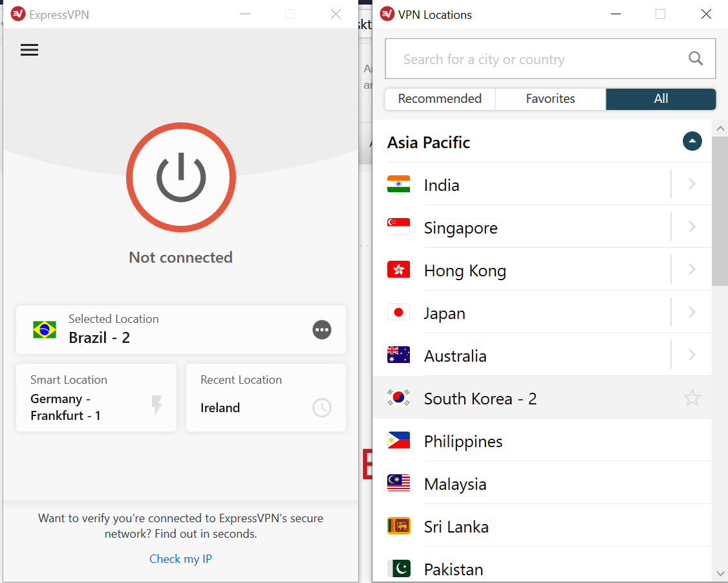Click the Japan flag icon
728x583 pixels.
point(398,312)
